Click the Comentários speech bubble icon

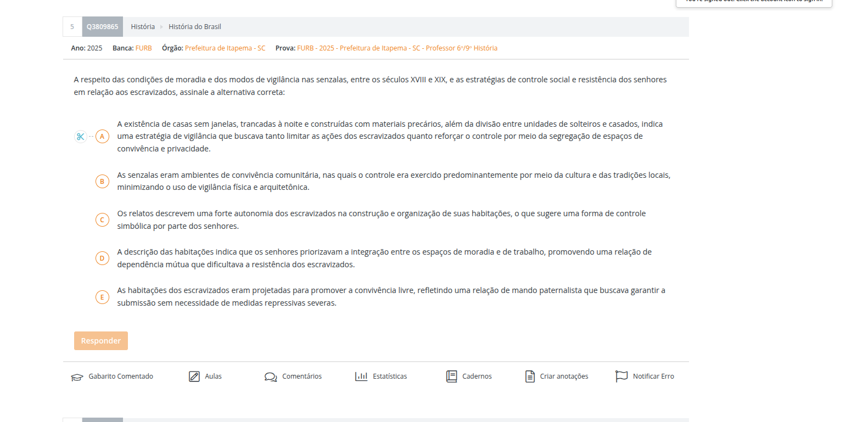[x=271, y=377]
